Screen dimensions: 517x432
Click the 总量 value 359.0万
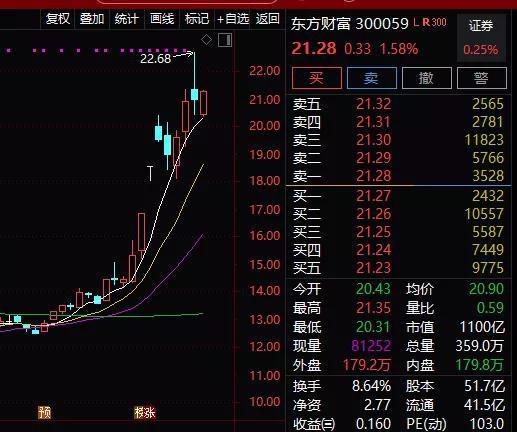click(480, 346)
